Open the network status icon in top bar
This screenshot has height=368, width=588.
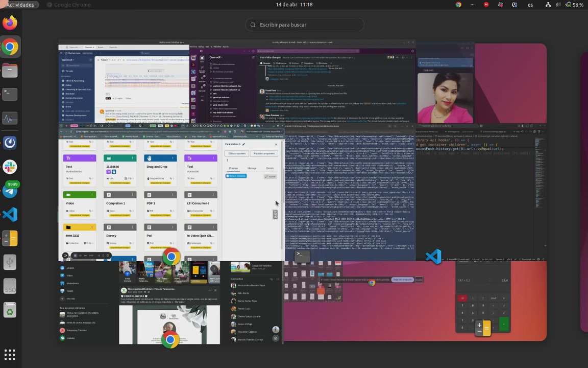pyautogui.click(x=548, y=5)
